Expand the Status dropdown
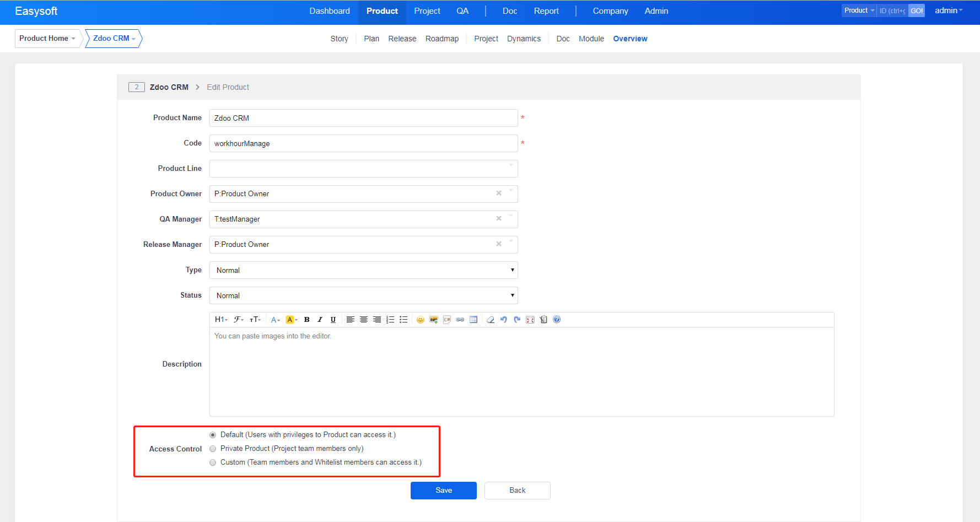This screenshot has width=980, height=522. pos(363,295)
